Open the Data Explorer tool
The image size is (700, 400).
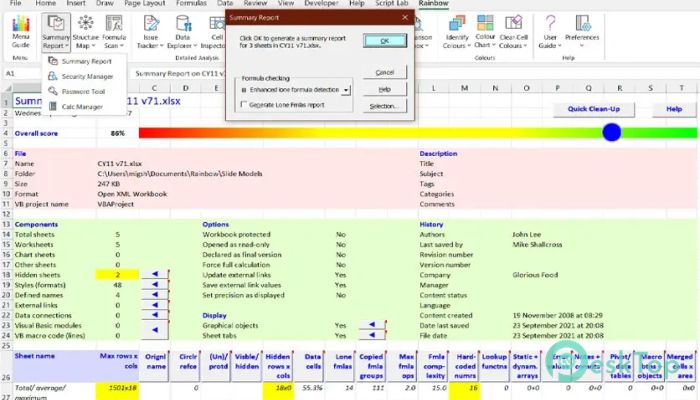pos(182,32)
